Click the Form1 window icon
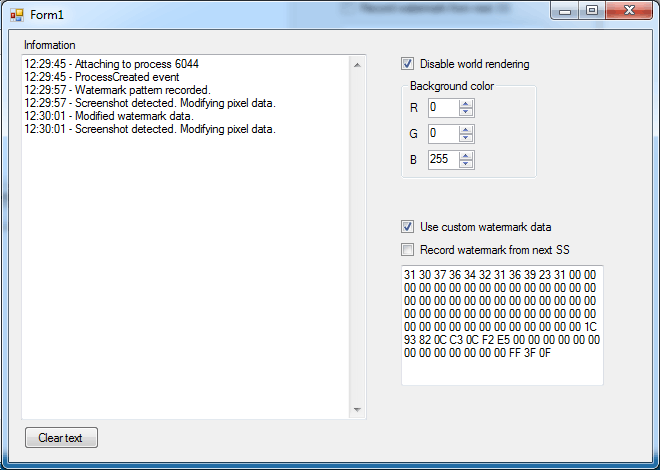Image resolution: width=660 pixels, height=470 pixels. [17, 15]
